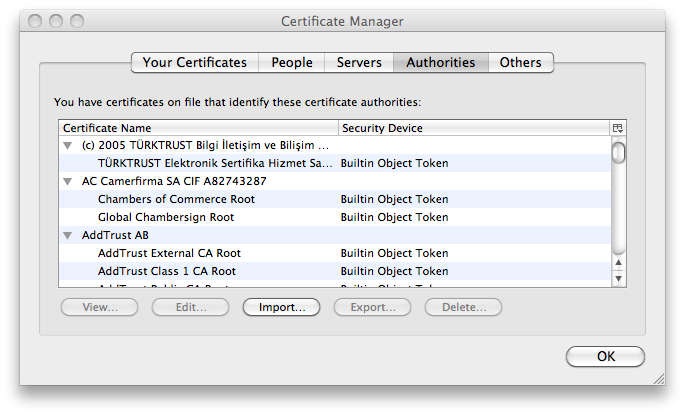
Task: Sort by Security Device column header
Action: pos(472,128)
